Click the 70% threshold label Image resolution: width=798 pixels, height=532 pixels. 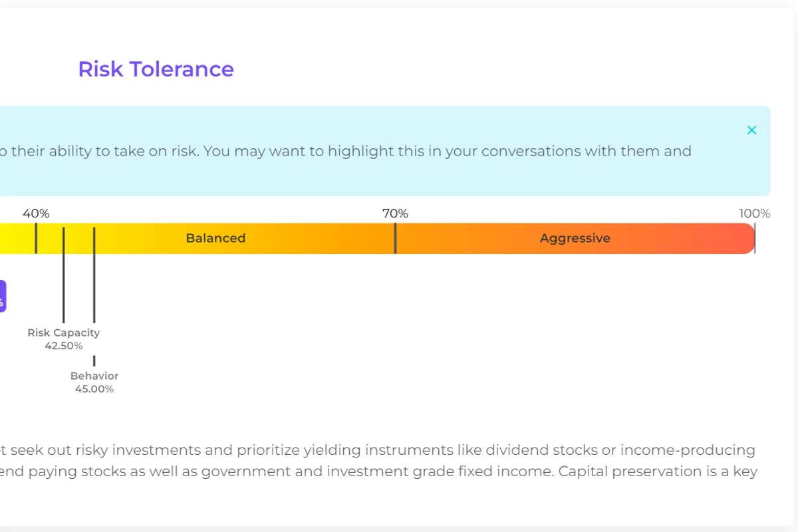coord(395,213)
